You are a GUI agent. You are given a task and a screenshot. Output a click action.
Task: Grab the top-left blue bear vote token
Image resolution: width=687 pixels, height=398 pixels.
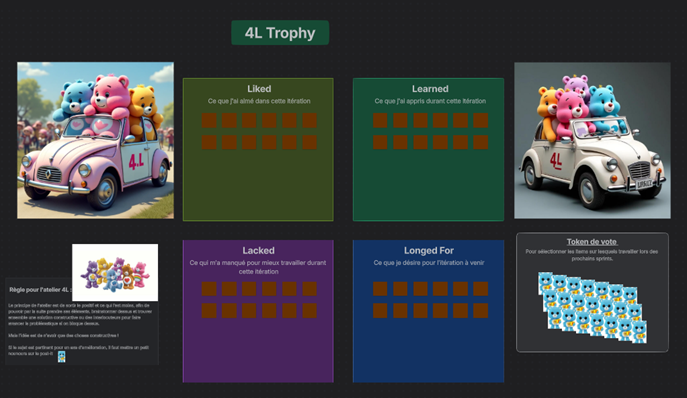(545, 283)
